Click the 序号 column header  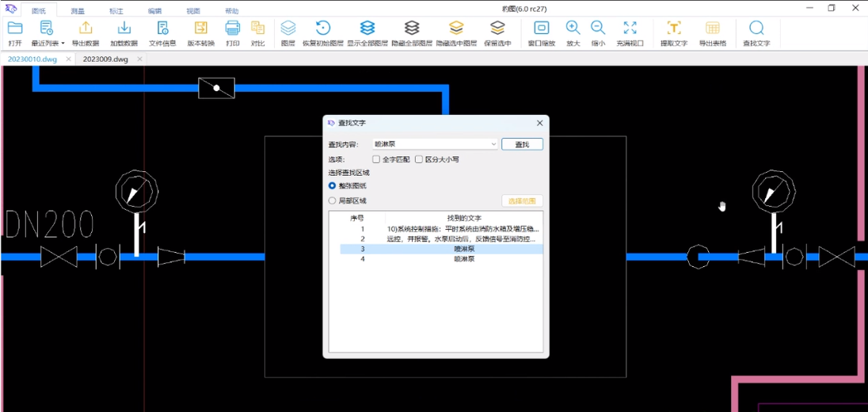click(357, 218)
